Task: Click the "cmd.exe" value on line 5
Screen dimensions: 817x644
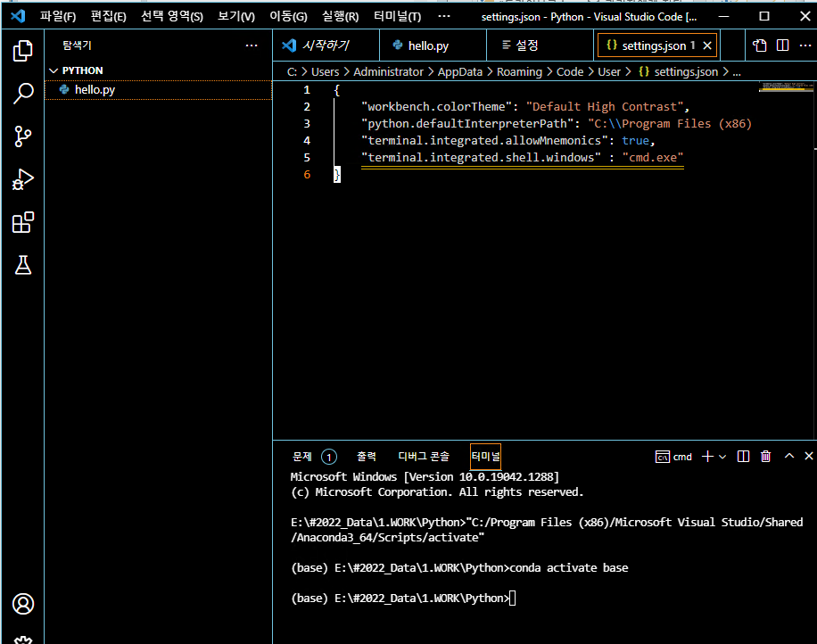Action: click(652, 157)
